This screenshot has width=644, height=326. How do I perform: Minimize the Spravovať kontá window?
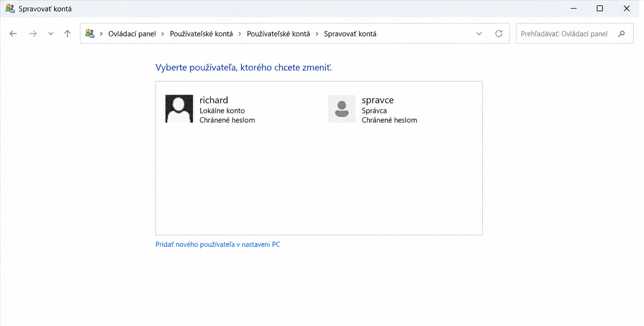click(573, 8)
